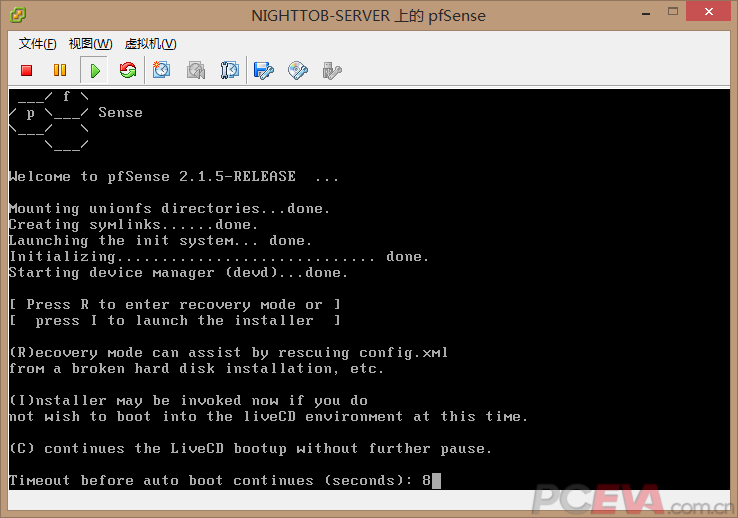Open the 视图(W) menu
Screen dimensions: 738x518
[90, 44]
